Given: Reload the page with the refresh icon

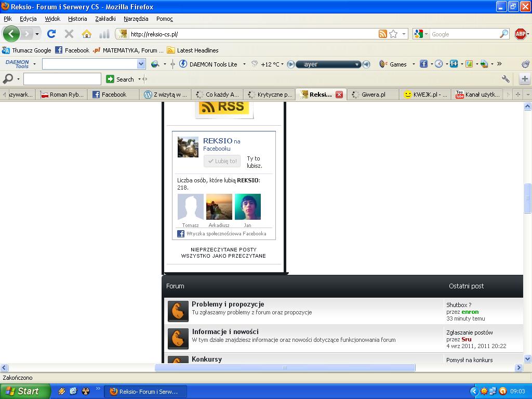Looking at the screenshot, I should coord(51,34).
